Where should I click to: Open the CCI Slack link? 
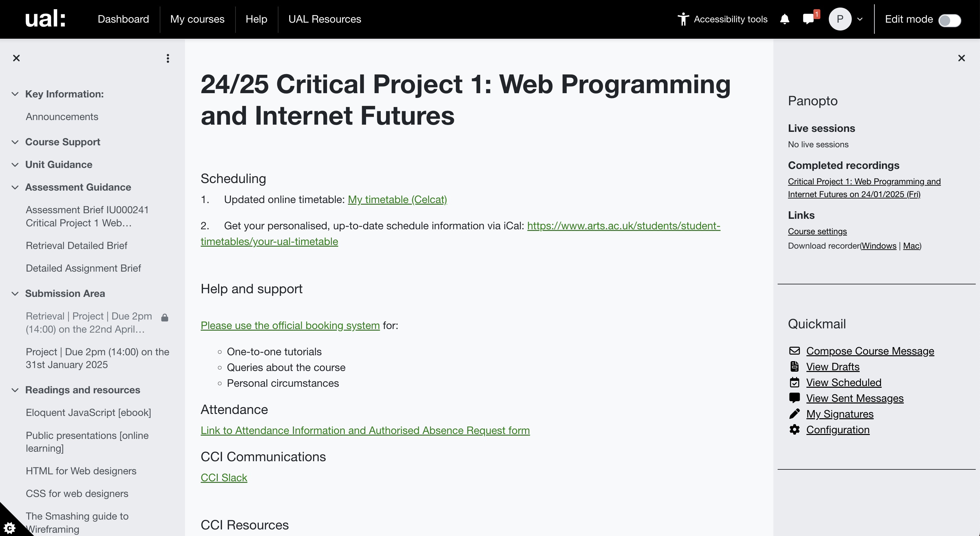coord(224,477)
